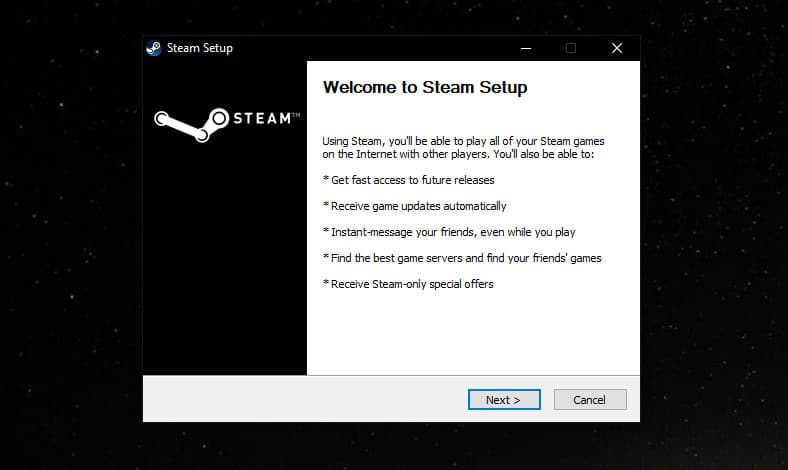Screen dimensions: 788x470
Task: Click "Receive game updates automatically" line
Action: [415, 206]
